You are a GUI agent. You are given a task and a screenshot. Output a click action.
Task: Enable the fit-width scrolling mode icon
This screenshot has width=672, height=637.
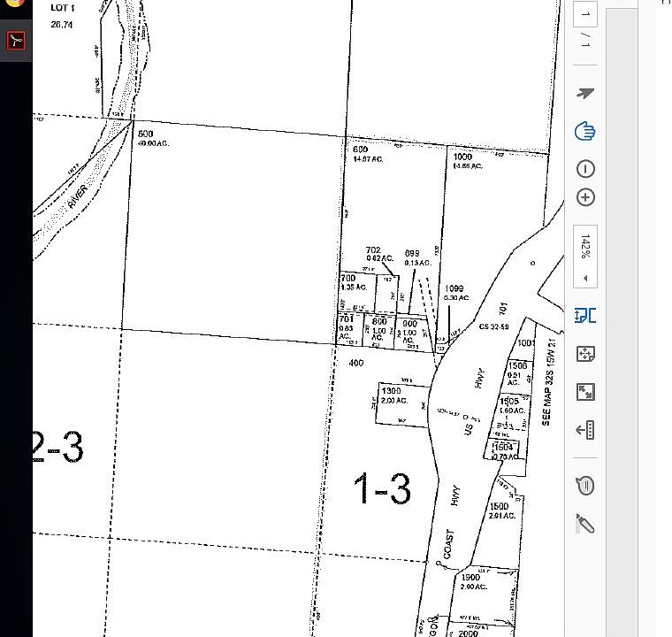click(585, 316)
